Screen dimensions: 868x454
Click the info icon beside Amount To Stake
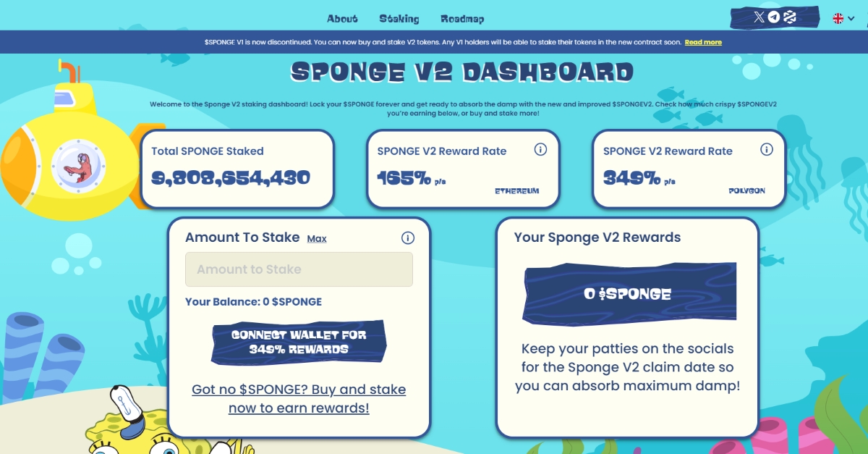[407, 238]
